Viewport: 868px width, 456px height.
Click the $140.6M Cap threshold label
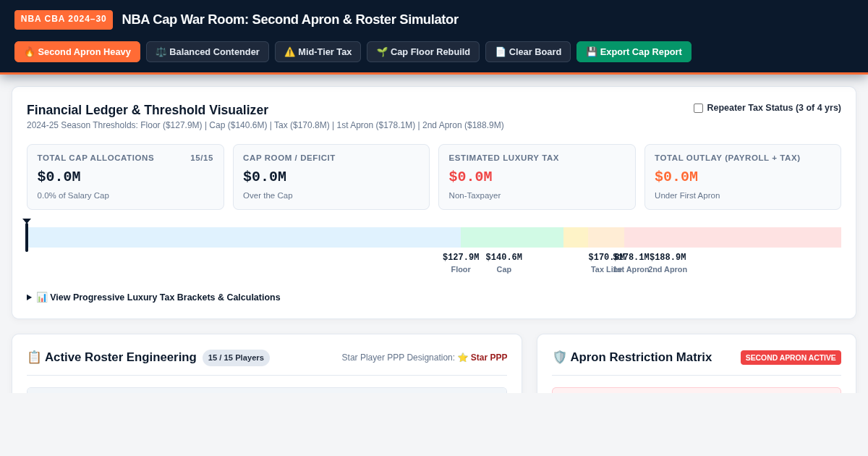[504, 263]
